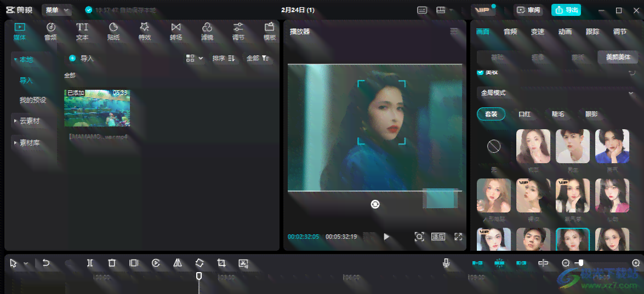Rotate the clip with the rotate tool
The height and width of the screenshot is (294, 644).
(x=199, y=263)
